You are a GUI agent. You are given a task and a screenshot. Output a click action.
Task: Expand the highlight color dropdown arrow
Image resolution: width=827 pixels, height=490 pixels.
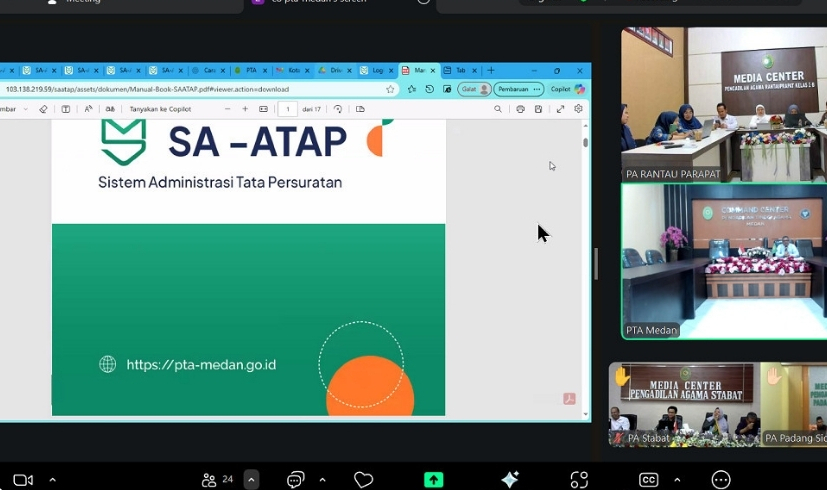(x=25, y=109)
